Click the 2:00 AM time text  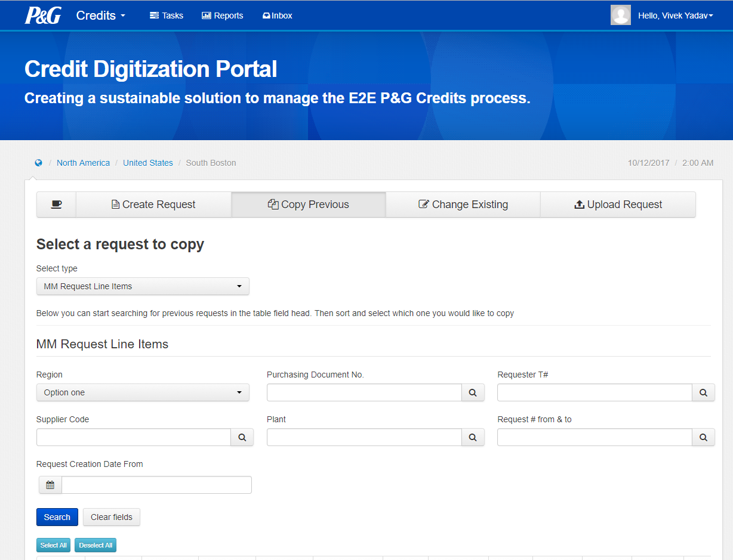(698, 163)
